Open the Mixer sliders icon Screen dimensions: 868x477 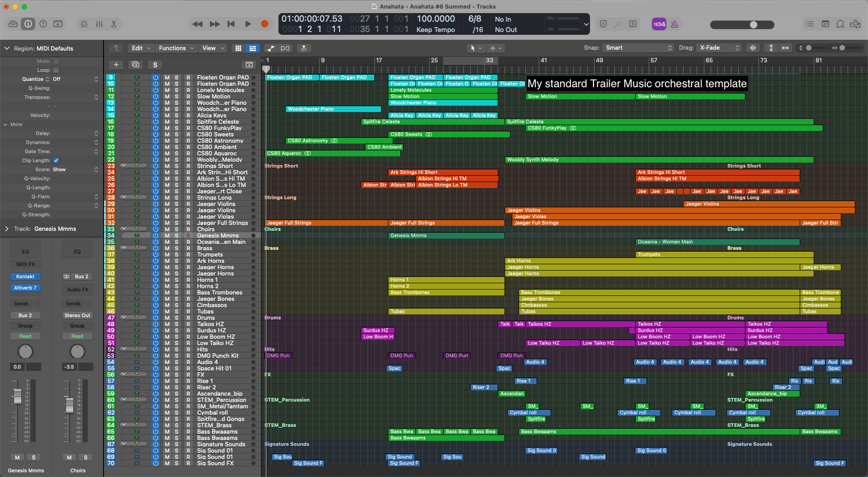pos(99,24)
